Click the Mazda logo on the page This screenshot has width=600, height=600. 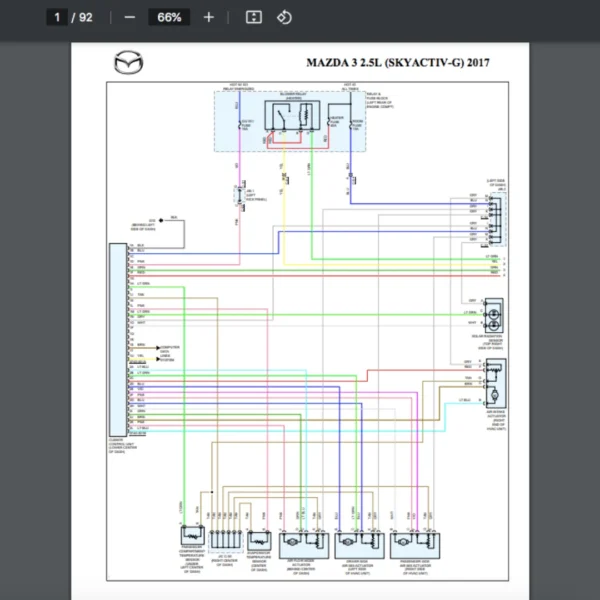click(x=128, y=63)
